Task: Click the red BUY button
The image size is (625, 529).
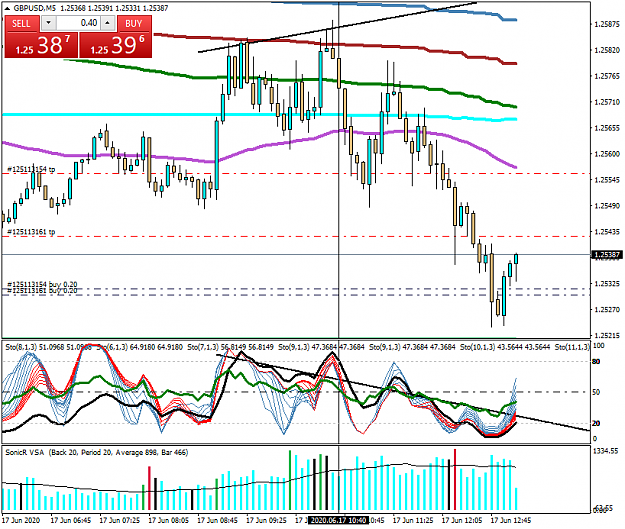Action: [134, 24]
